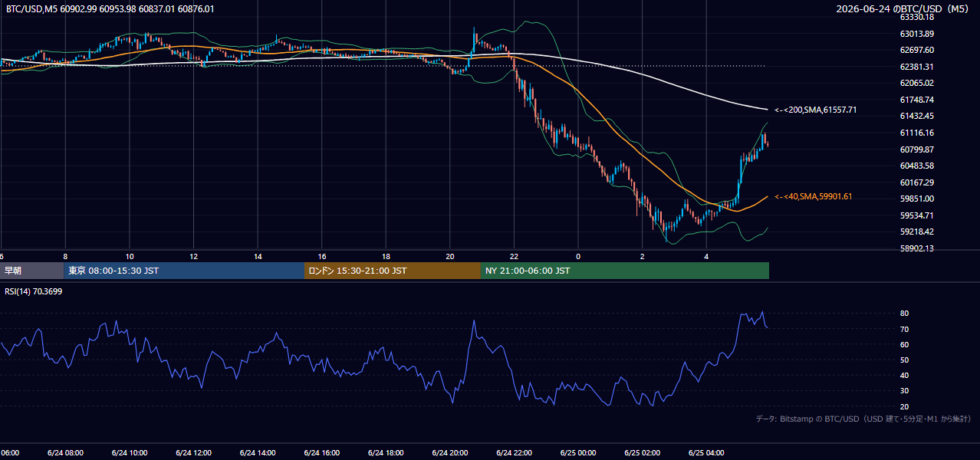Screen dimensions: 980x460
Task: Click price axis value 63013.89
Action: coord(916,34)
